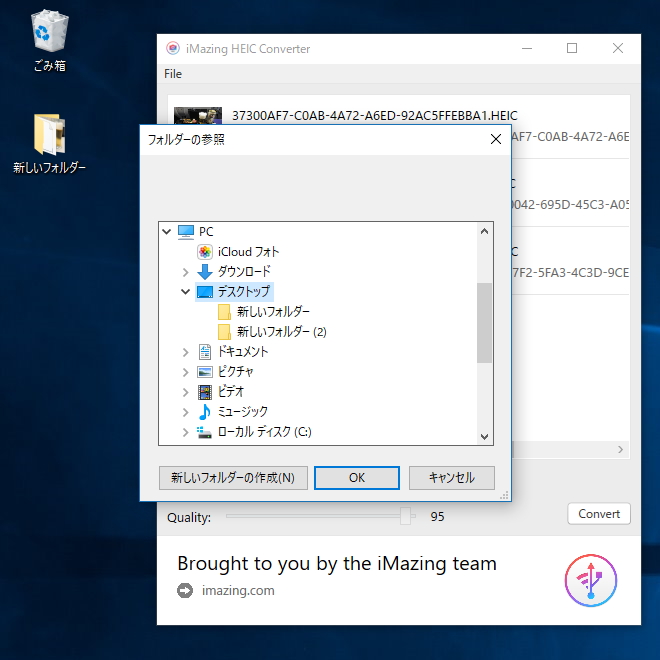660x660 pixels.
Task: Click 新しいフォルダーの作成(N) button
Action: [233, 478]
